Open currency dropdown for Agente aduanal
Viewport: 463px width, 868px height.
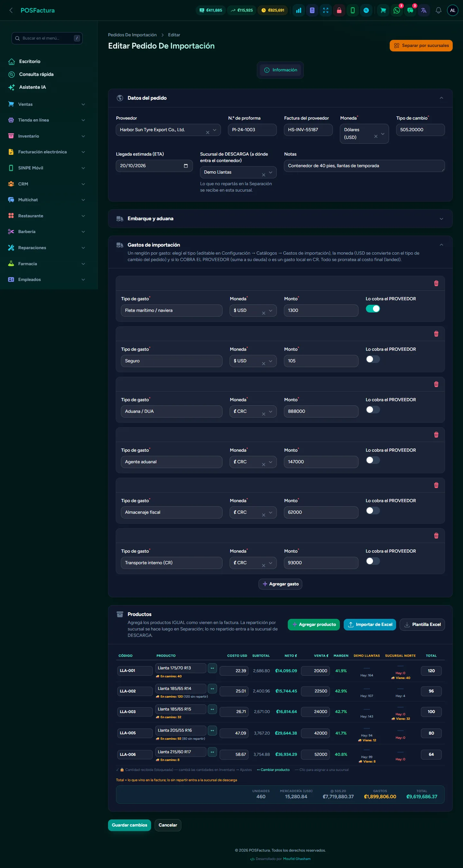(x=253, y=462)
